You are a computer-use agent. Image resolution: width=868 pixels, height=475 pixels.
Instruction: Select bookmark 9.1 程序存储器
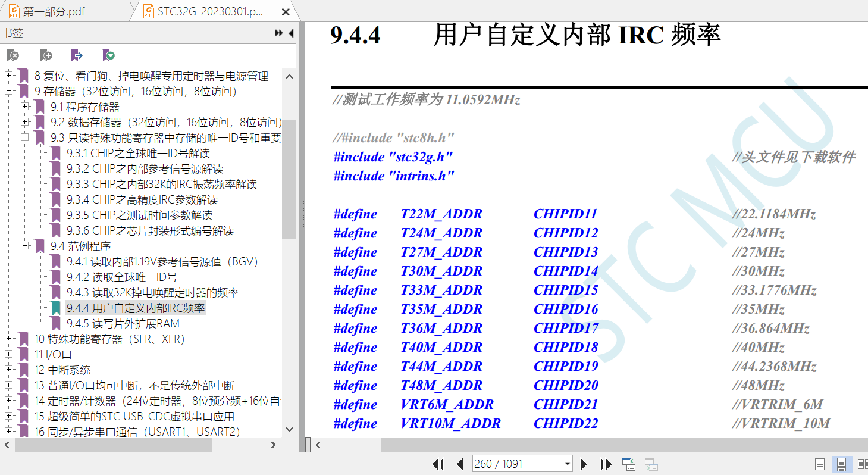tap(84, 107)
